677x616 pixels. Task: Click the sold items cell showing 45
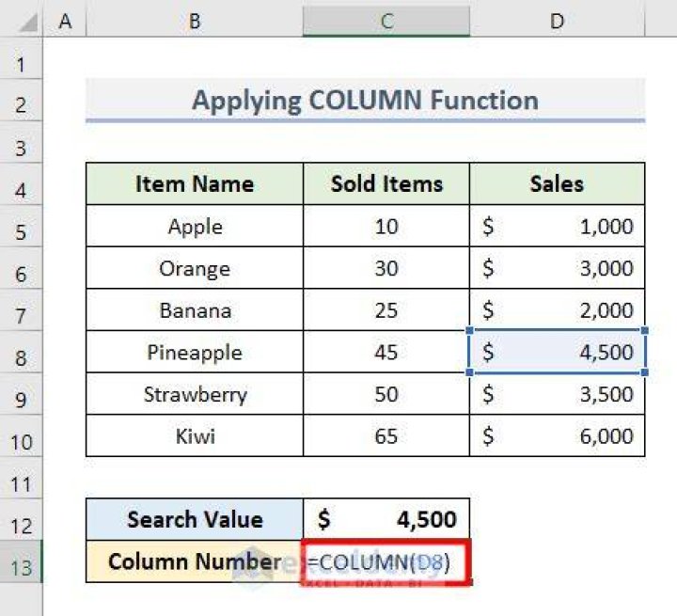[x=386, y=352]
